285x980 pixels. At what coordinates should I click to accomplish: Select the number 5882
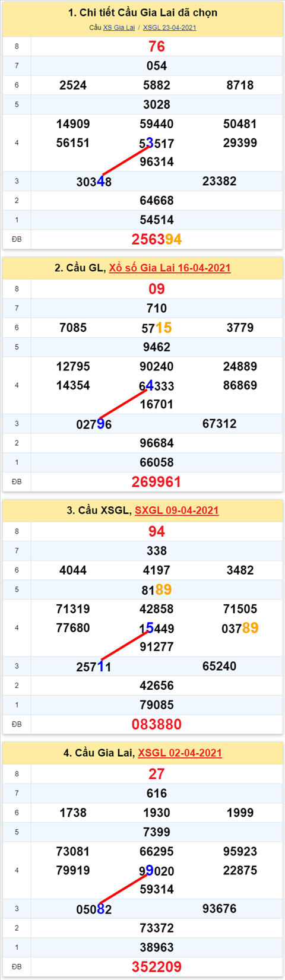pyautogui.click(x=157, y=85)
